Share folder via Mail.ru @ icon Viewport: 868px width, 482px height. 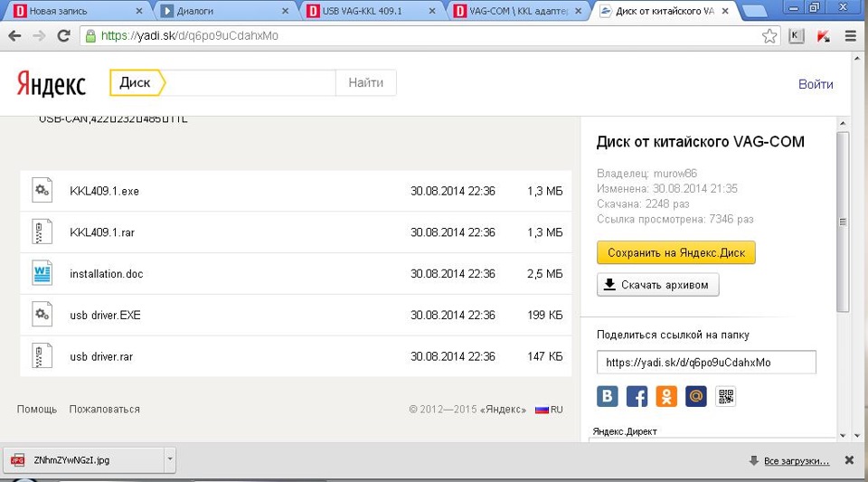click(x=696, y=396)
